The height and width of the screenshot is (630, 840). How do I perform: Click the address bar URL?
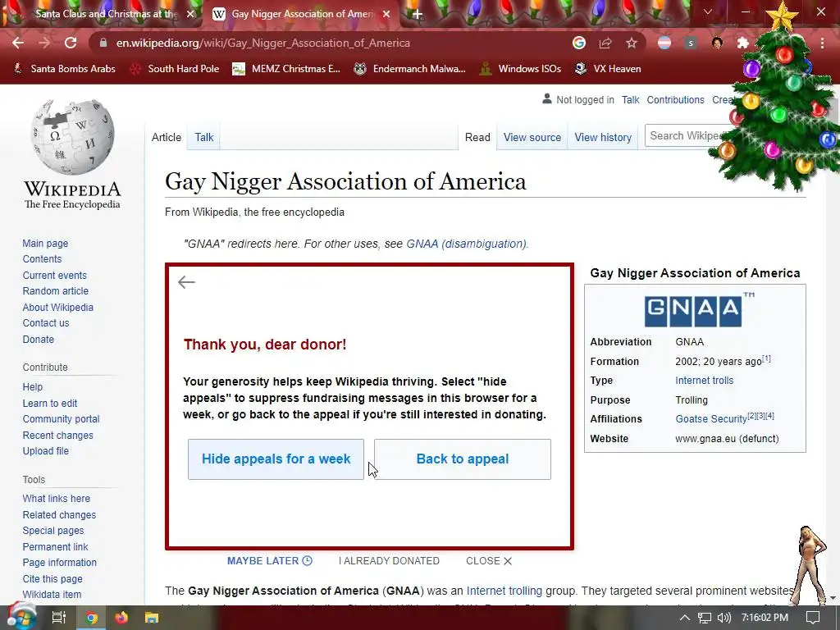click(263, 43)
